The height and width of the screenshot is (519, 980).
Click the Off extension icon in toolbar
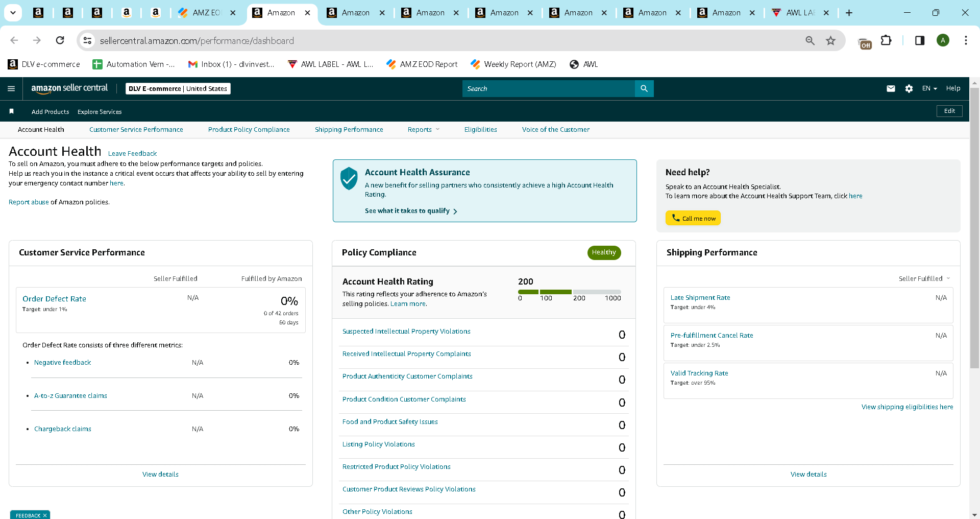point(865,44)
